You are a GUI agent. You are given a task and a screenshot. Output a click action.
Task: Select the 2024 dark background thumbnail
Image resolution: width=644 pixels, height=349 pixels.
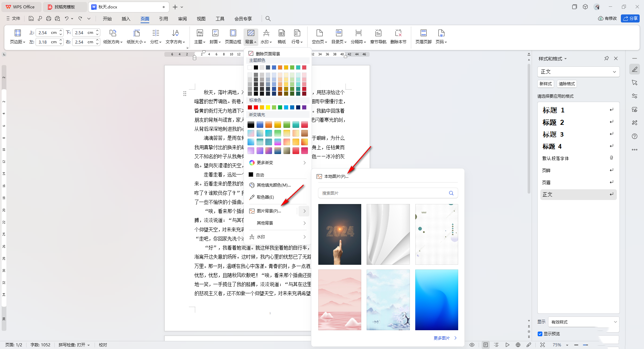tap(340, 234)
